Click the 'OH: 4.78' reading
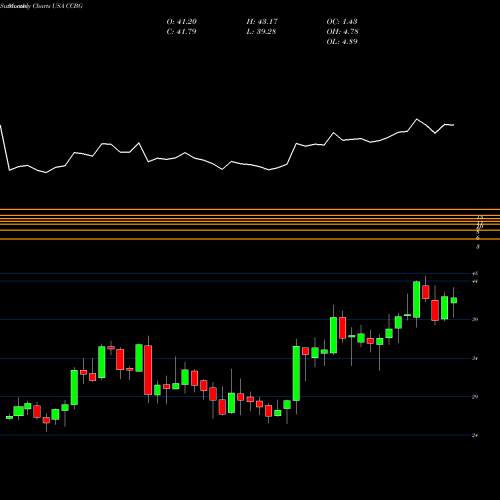 click(342, 32)
